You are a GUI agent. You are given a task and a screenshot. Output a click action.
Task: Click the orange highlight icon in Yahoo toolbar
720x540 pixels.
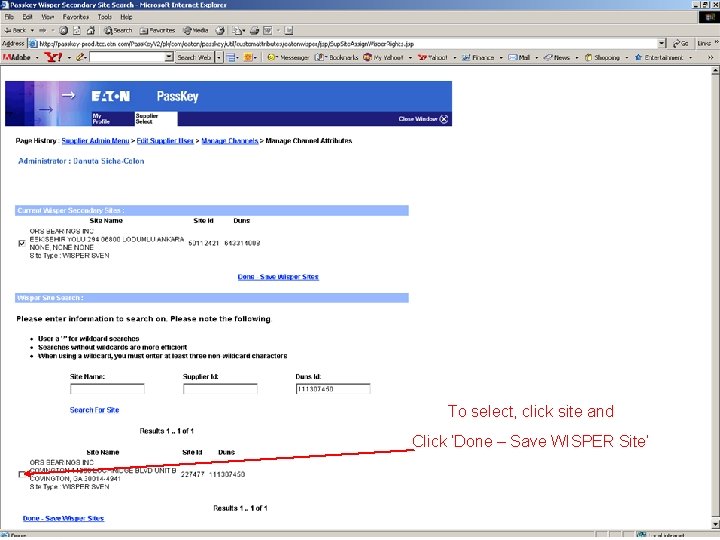click(x=248, y=57)
